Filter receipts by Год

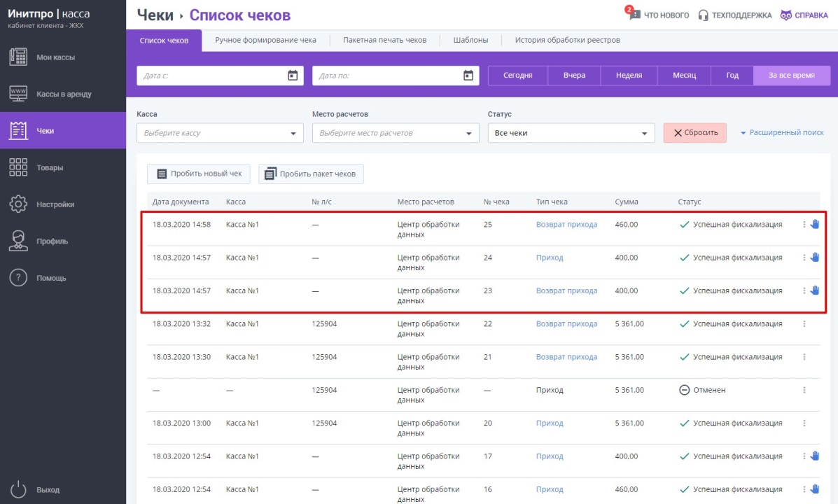pos(732,76)
